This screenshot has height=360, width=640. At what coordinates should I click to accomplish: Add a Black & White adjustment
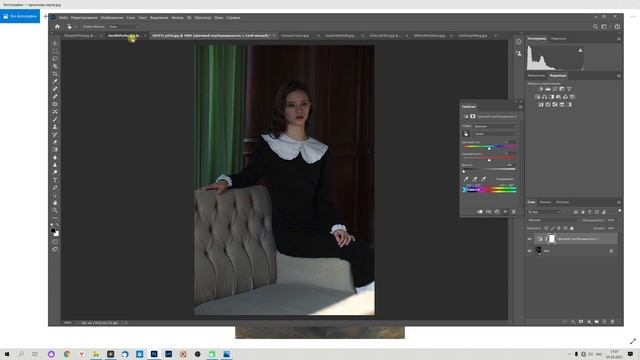tap(551, 97)
